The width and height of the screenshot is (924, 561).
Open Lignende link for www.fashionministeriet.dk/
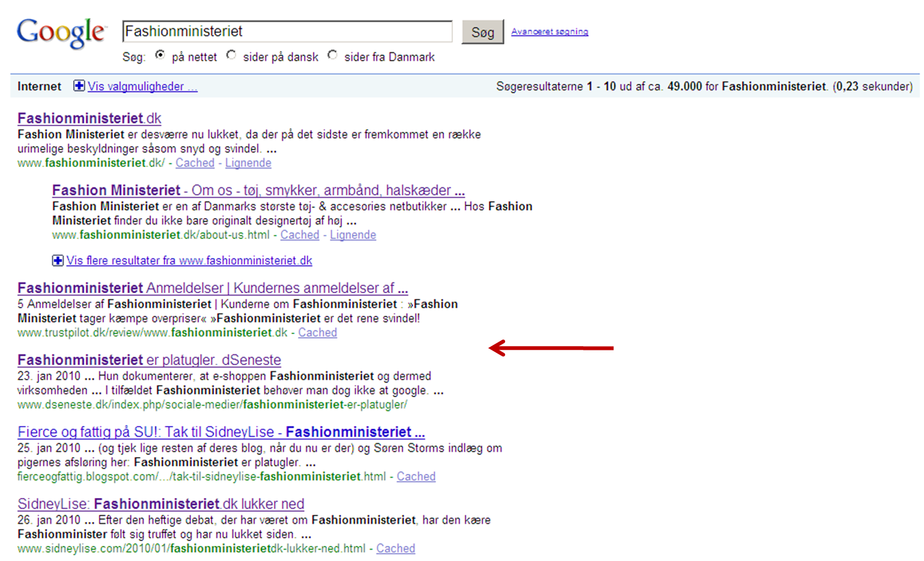pyautogui.click(x=248, y=163)
